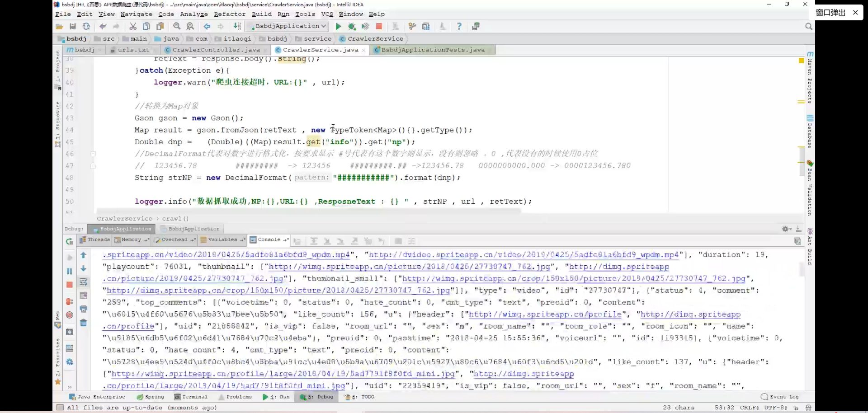Open Java Enterprise tool window
Screen dimensions: 868x413
tap(97, 397)
